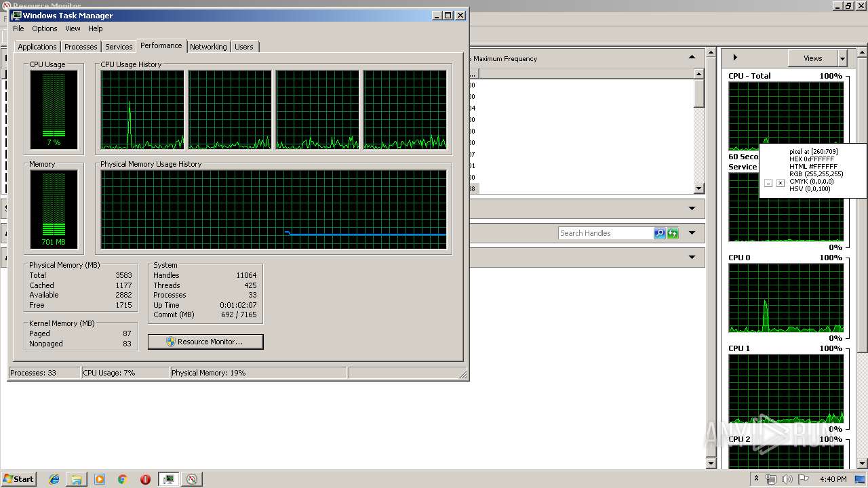This screenshot has height=488, width=868.
Task: Select Task Manager taskbar button
Action: pos(169,479)
